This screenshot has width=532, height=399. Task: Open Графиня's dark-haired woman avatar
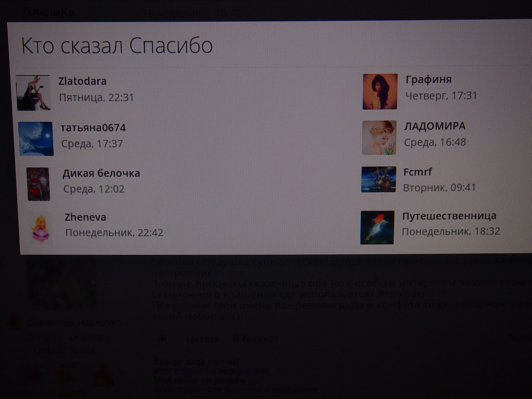[x=380, y=92]
